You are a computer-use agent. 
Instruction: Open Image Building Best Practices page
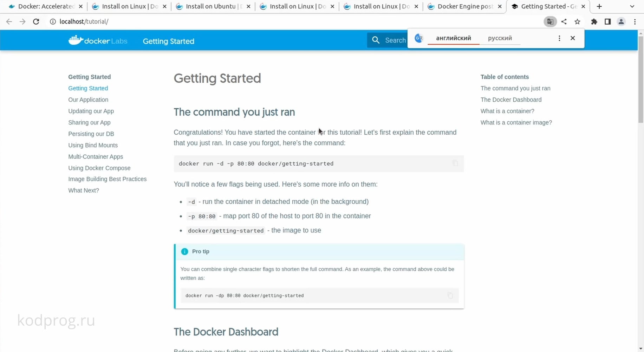[107, 179]
